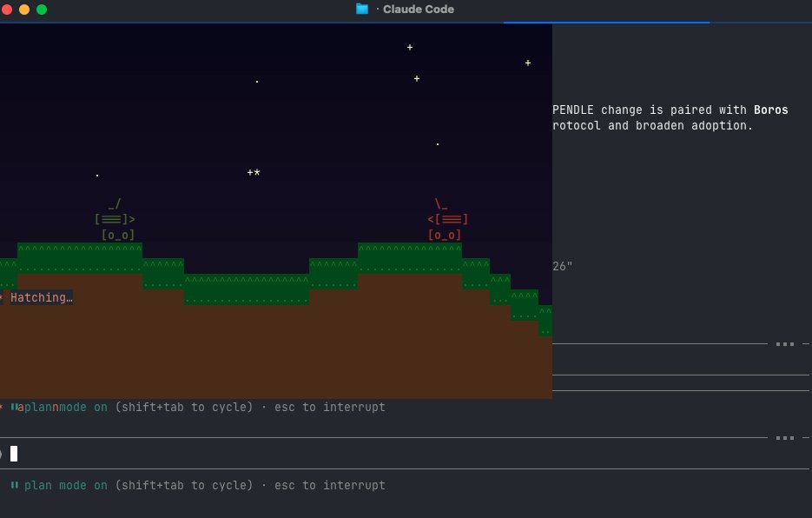Screen dimensions: 812x518
Task: Click the bottom '(shift+tab to cycle)' hint
Action: tap(184, 485)
